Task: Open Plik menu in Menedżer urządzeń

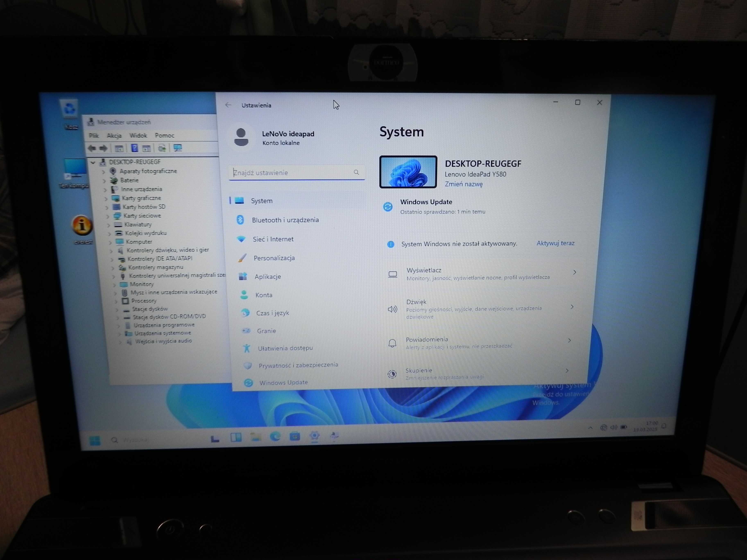Action: coord(94,136)
